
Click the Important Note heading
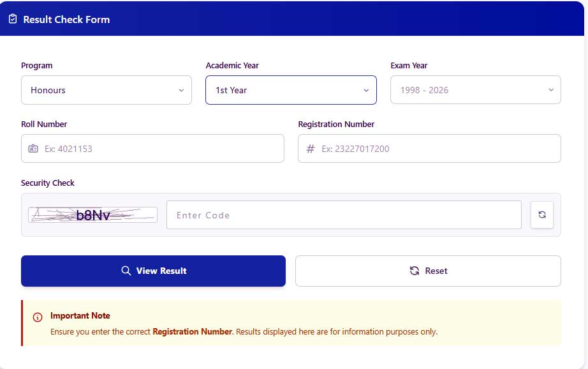coord(80,315)
